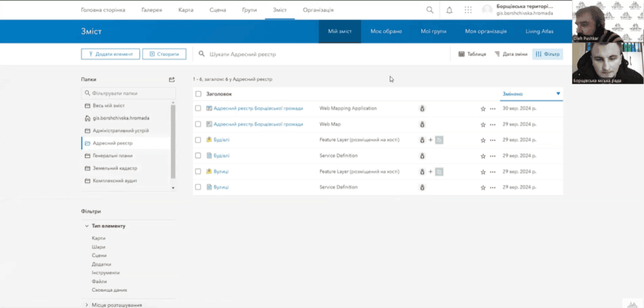The height and width of the screenshot is (308, 644).
Task: Click the search magnifier icon in top navigation
Action: coord(430,10)
